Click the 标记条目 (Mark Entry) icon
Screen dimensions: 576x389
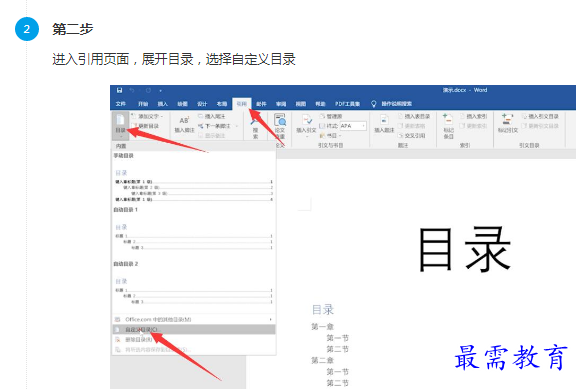point(447,119)
